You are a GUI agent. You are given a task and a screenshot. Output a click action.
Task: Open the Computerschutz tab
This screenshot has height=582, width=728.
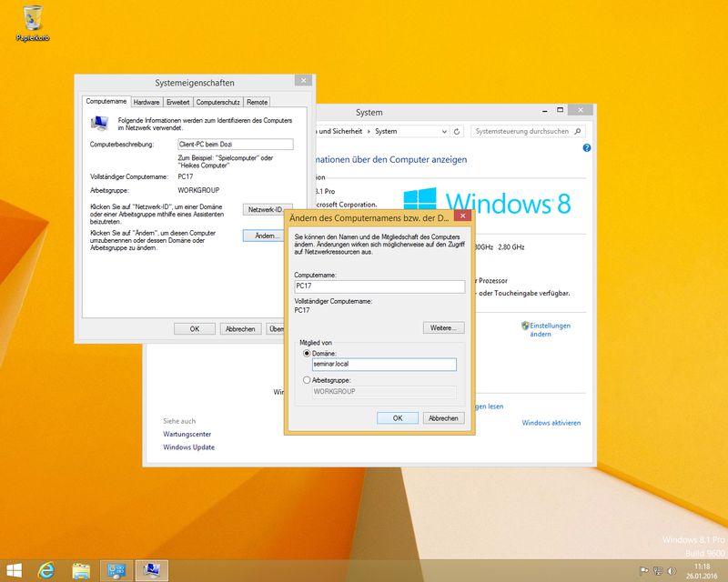click(x=217, y=102)
